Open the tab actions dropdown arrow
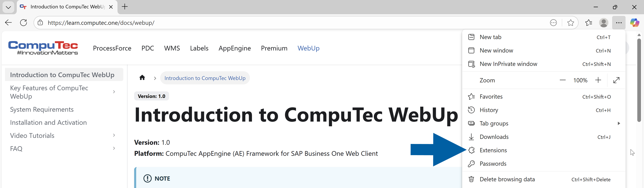The height and width of the screenshot is (188, 644). click(8, 7)
